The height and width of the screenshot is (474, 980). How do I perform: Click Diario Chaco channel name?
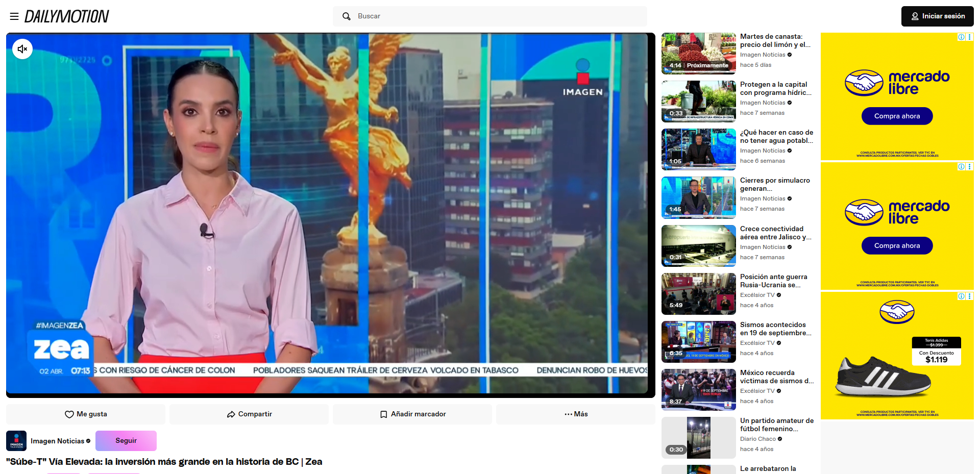click(758, 439)
